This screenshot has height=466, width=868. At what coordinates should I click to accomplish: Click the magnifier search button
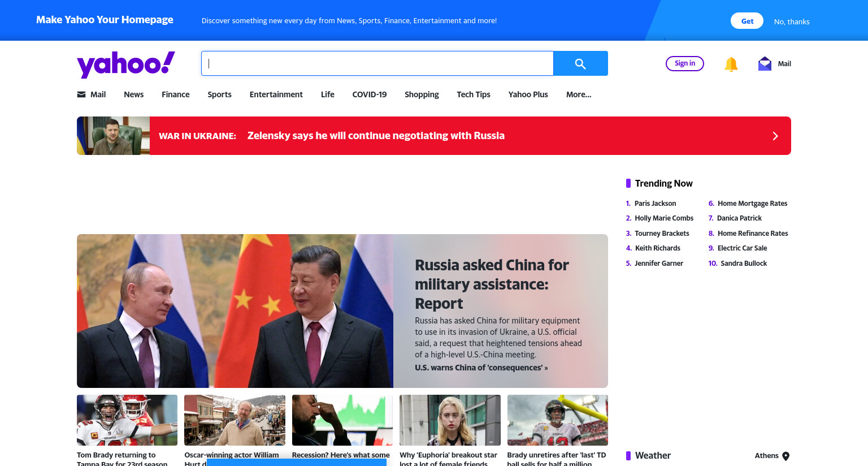click(x=580, y=63)
